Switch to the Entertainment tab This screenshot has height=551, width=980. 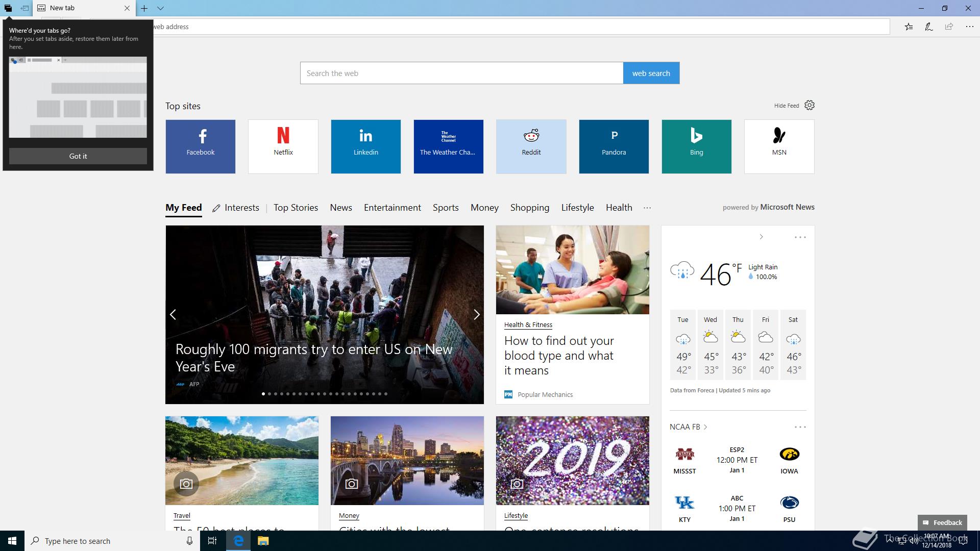pos(393,208)
